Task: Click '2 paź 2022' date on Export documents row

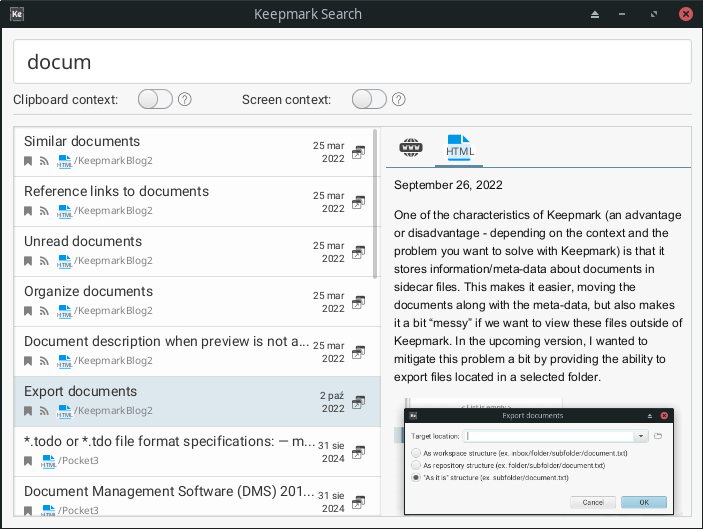Action: click(x=332, y=402)
